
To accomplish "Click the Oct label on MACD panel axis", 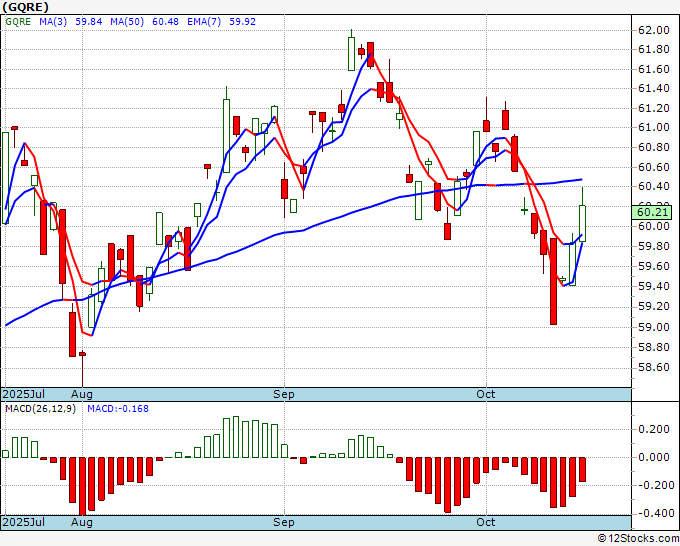I will [486, 522].
